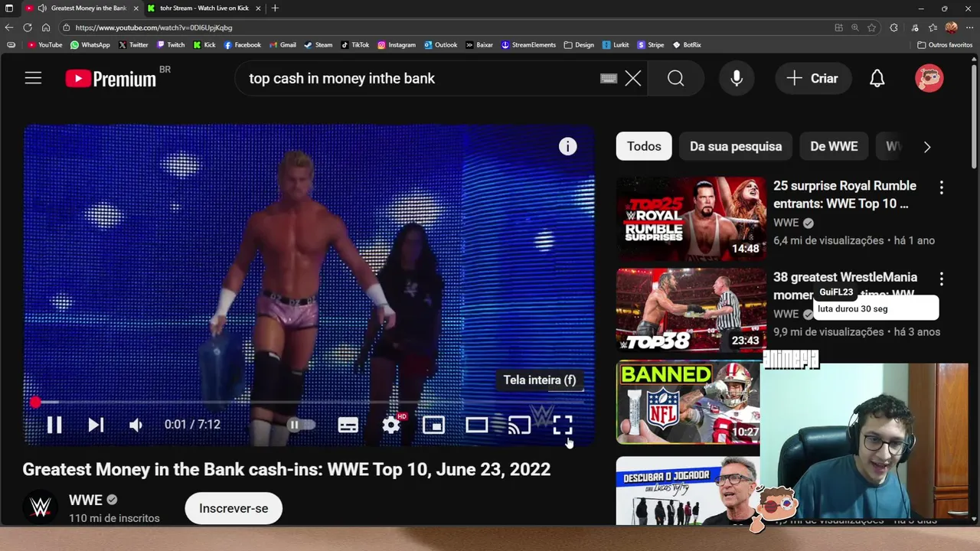
Task: Open WhatsApp bookmark
Action: coord(90,45)
